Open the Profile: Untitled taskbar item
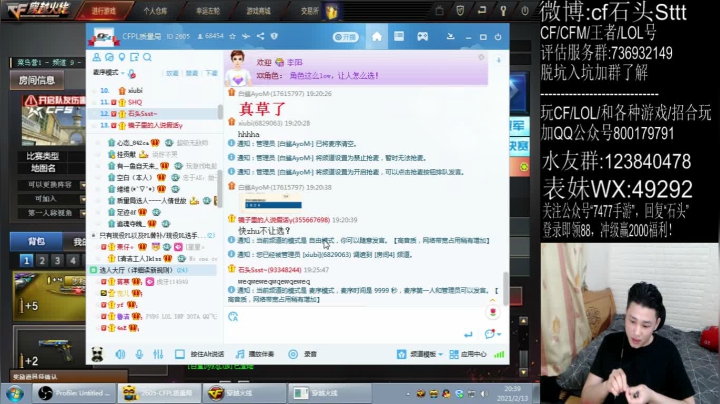The height and width of the screenshot is (404, 720). 75,393
